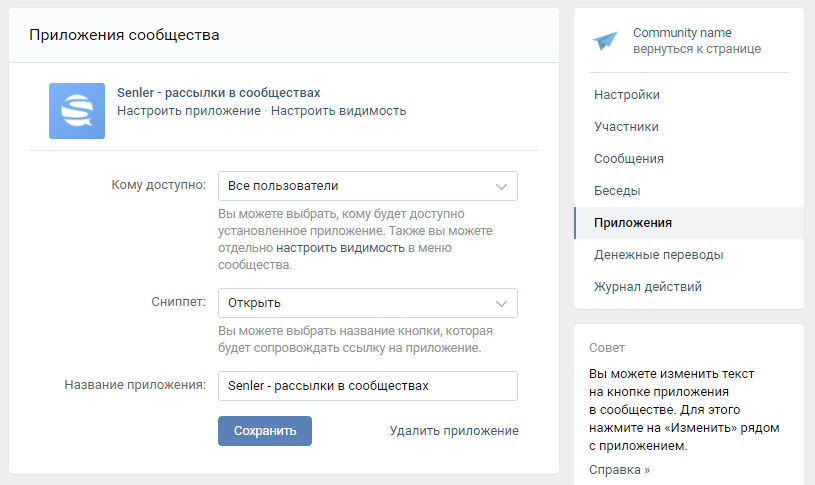Expand the 'Сниппет' dropdown

point(367,303)
